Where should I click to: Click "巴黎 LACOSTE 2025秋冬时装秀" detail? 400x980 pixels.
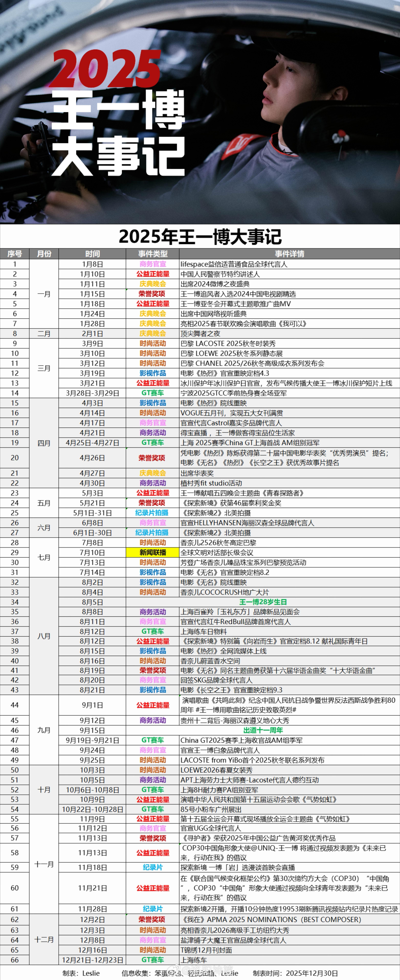(228, 343)
